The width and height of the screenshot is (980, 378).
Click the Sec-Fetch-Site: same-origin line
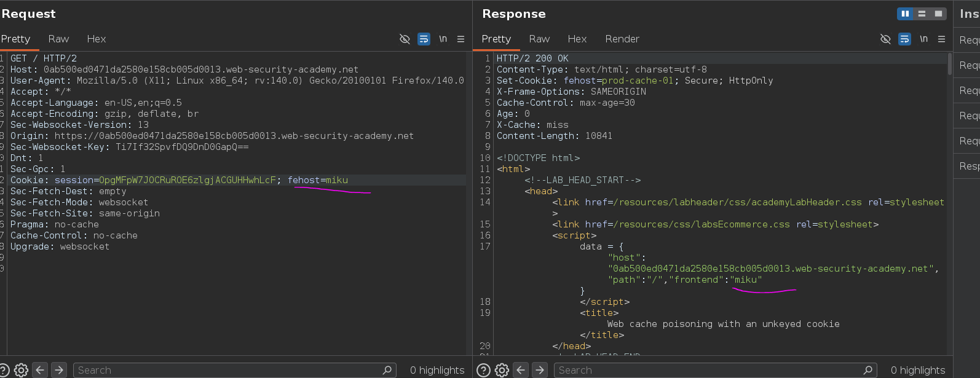point(85,213)
